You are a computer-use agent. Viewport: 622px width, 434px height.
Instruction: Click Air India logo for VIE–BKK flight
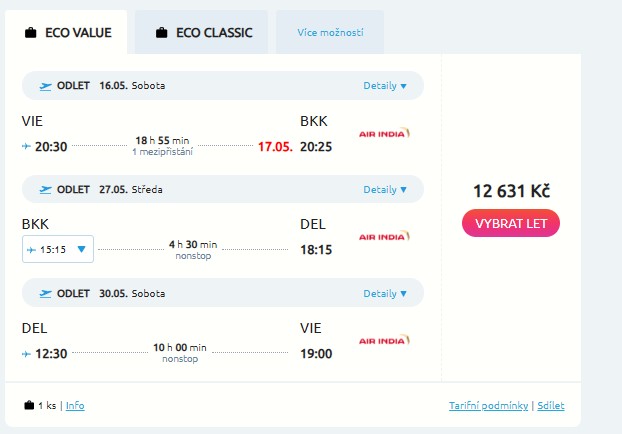pos(385,133)
